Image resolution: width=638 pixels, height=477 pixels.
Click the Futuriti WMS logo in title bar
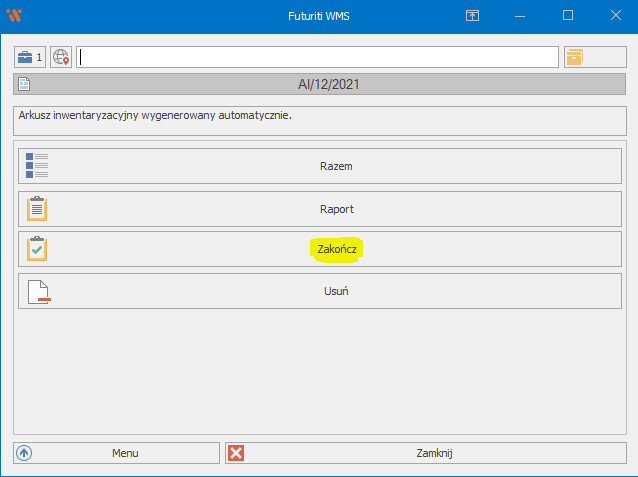(x=15, y=16)
